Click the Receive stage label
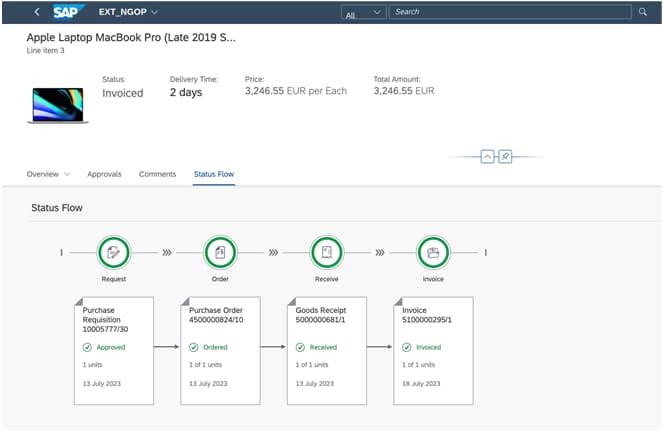The width and height of the screenshot is (663, 433). (x=327, y=279)
